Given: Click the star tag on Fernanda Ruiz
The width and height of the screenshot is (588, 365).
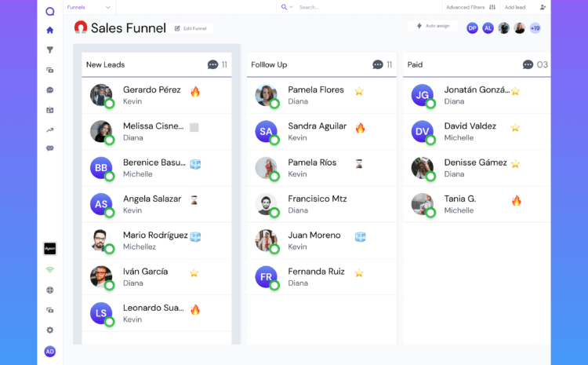Looking at the screenshot, I should pyautogui.click(x=359, y=272).
